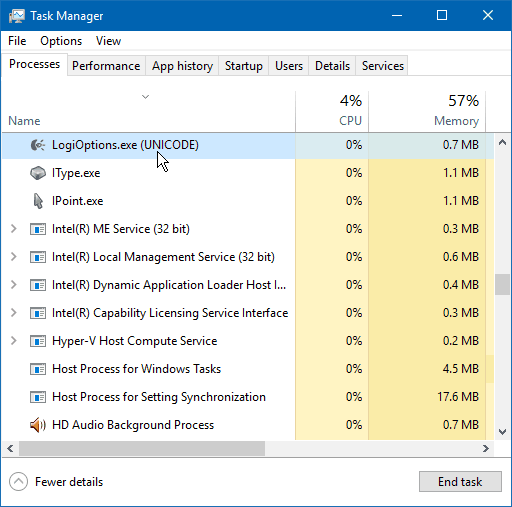The width and height of the screenshot is (512, 507).
Task: Open the Options menu
Action: (x=61, y=41)
